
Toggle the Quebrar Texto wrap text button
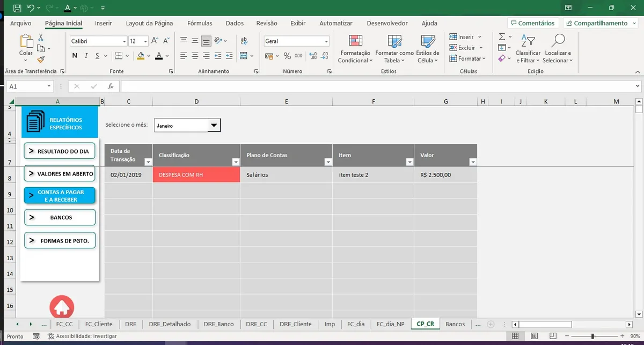click(244, 41)
